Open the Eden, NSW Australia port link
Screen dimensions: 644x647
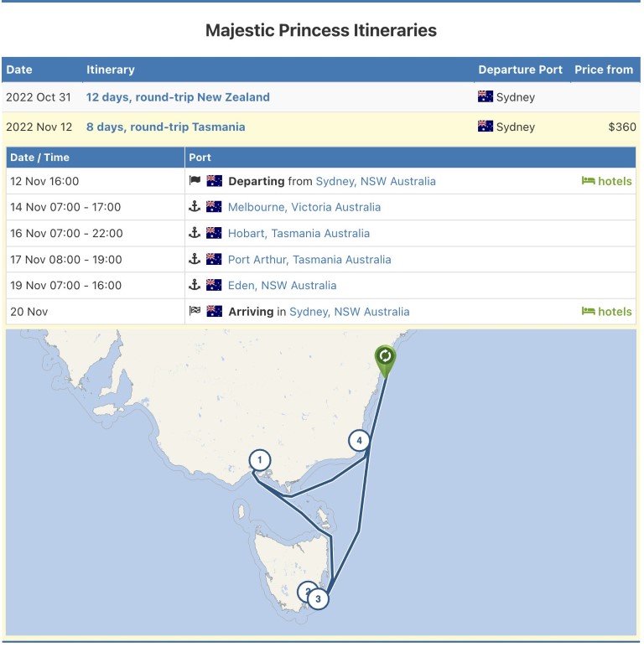click(282, 285)
